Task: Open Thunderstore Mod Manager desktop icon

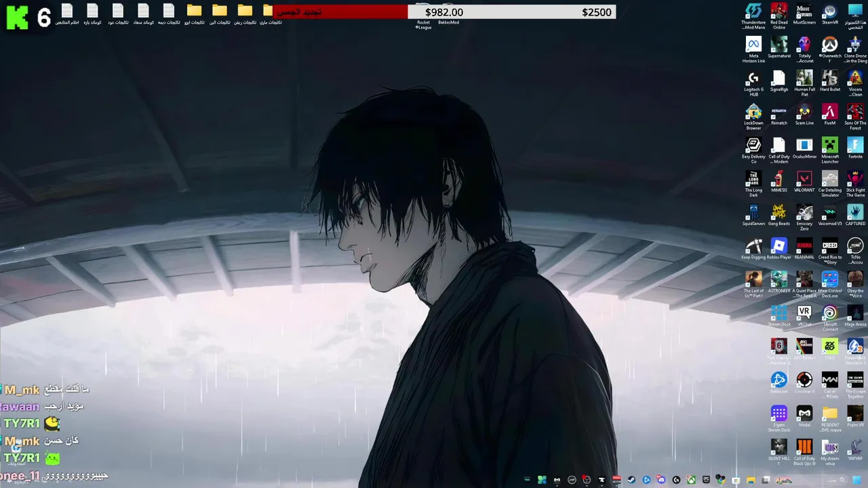Action: 753,16
